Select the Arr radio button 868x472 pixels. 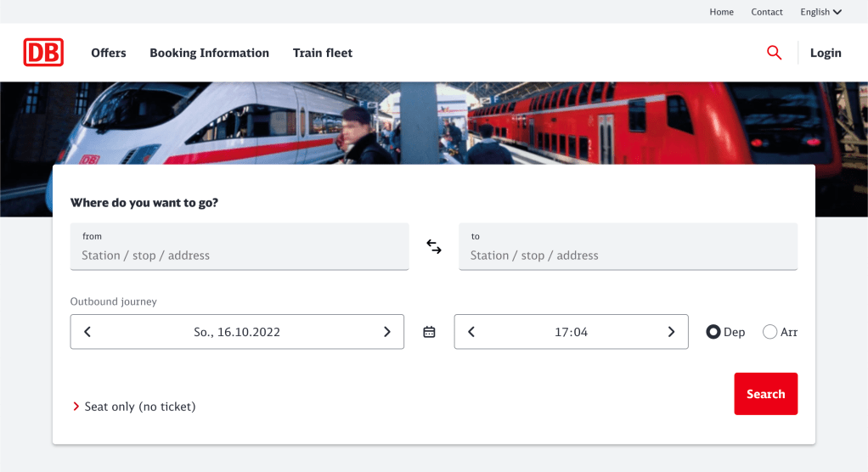pos(770,332)
